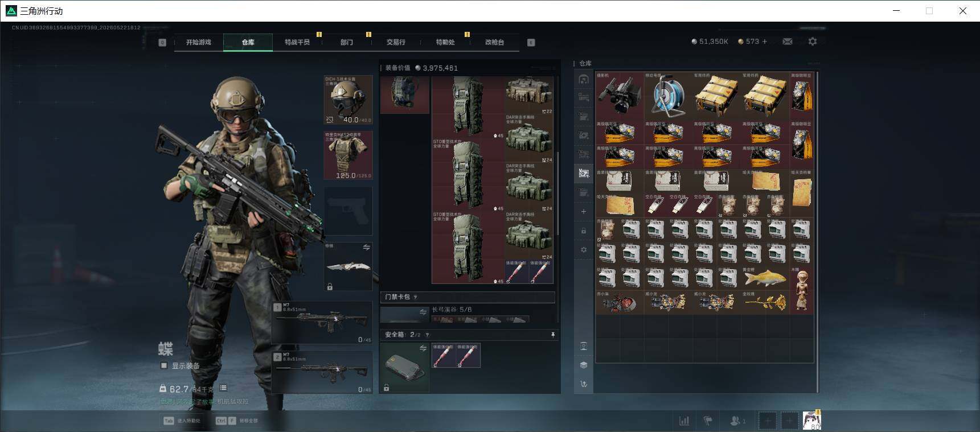Open the 部门 tab
980x432 pixels.
pos(347,42)
